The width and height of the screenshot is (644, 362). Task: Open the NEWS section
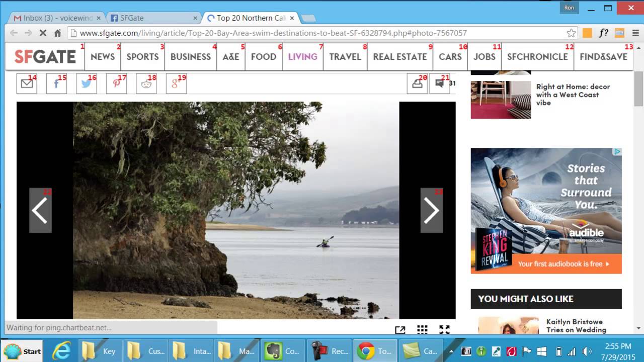pyautogui.click(x=103, y=56)
